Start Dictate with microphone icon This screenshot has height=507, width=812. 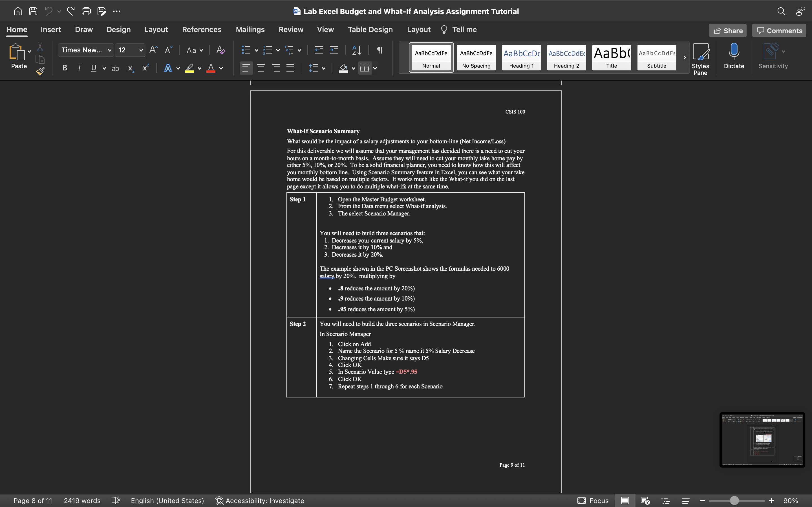point(734,56)
